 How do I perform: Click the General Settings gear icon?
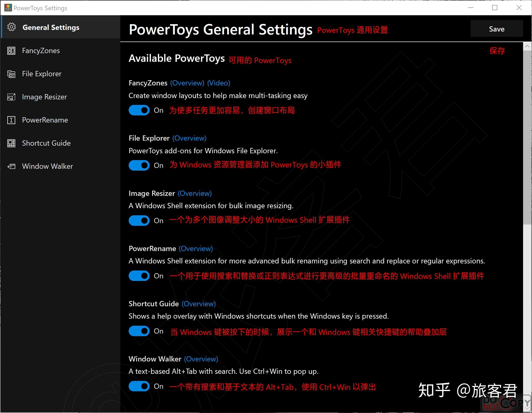pos(12,27)
